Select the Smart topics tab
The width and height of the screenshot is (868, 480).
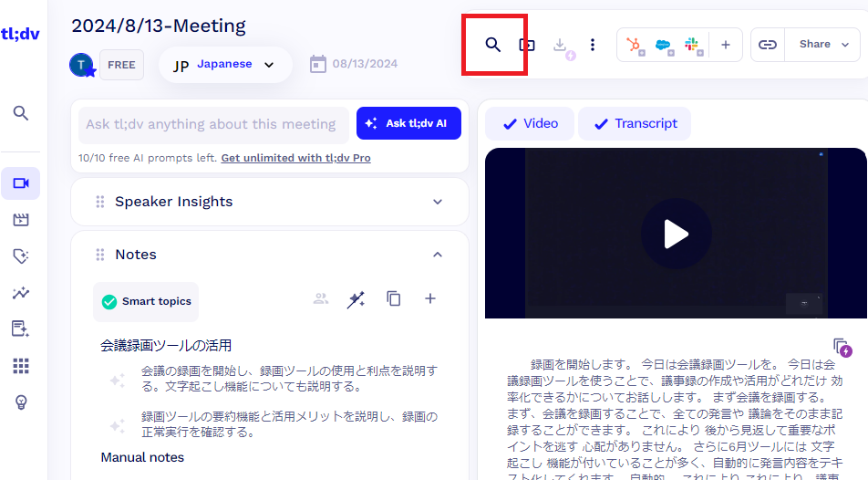146,301
